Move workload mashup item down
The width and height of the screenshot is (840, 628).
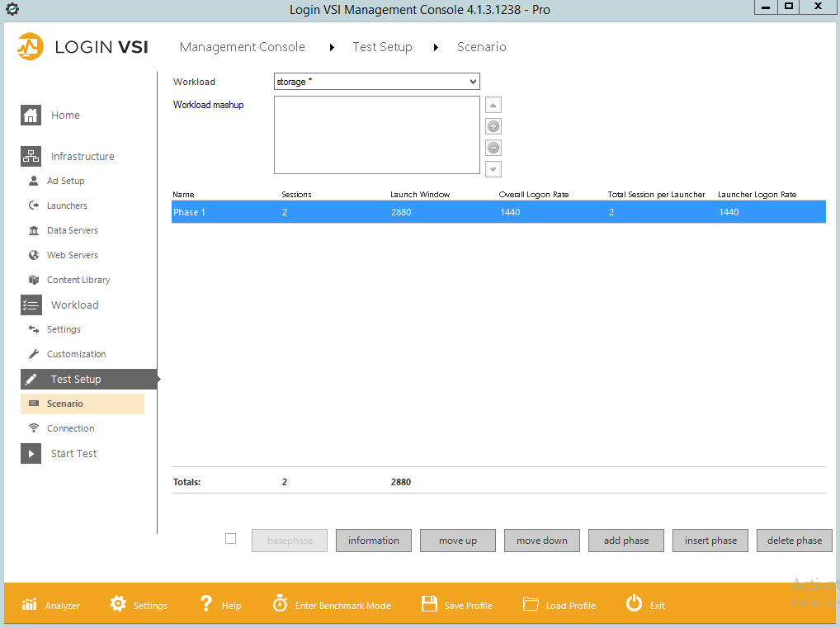coord(493,169)
